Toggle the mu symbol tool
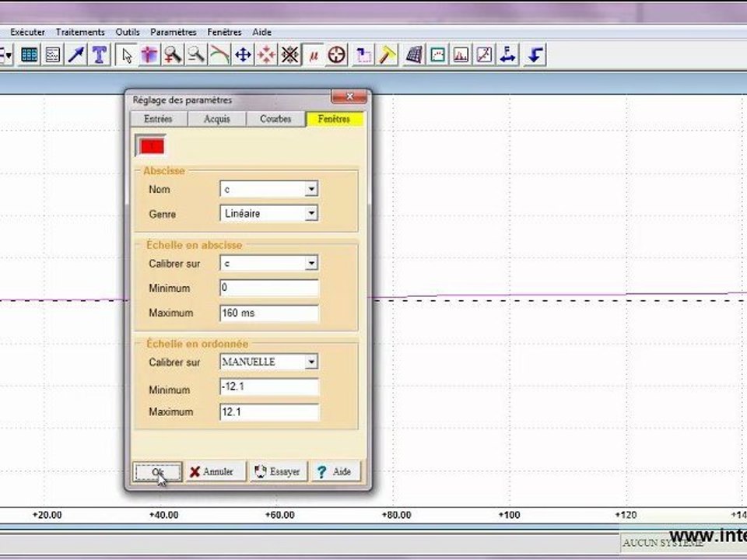This screenshot has width=747, height=560. point(313,54)
